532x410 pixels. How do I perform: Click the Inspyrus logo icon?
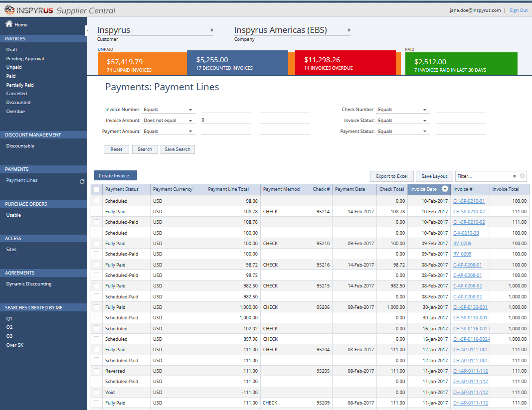point(9,10)
